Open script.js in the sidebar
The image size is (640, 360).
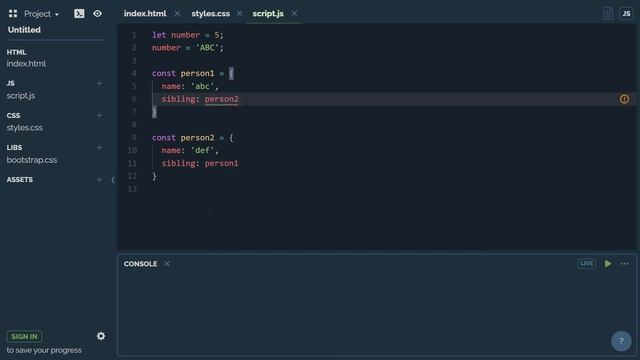(21, 96)
